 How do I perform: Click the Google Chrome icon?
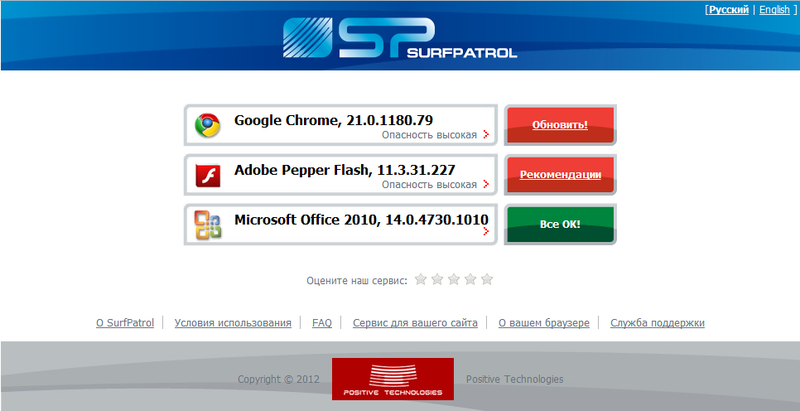click(x=207, y=125)
